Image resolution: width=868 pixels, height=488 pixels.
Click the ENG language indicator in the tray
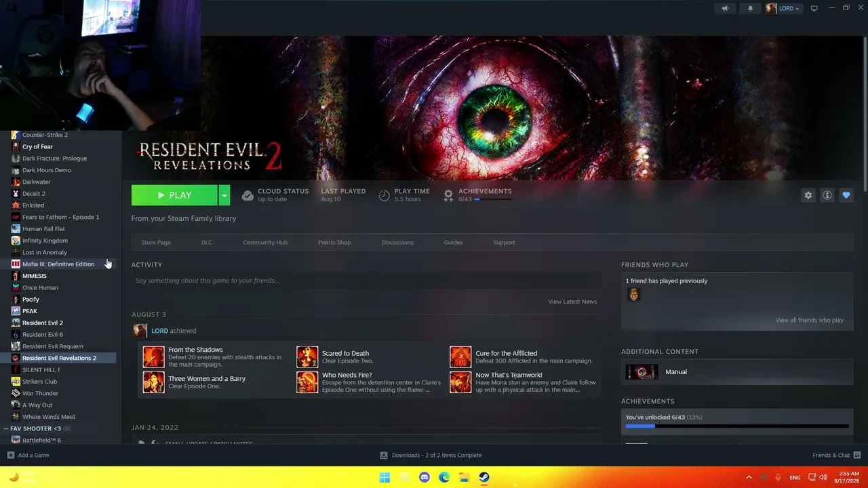click(x=795, y=477)
